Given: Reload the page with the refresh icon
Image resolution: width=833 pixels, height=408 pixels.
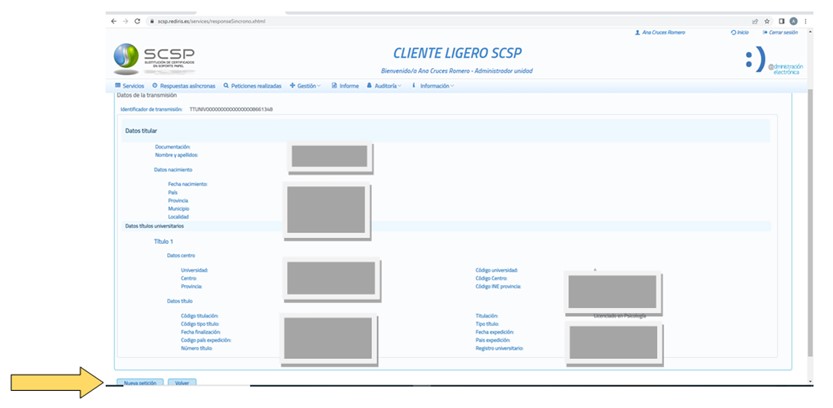Looking at the screenshot, I should tap(136, 21).
